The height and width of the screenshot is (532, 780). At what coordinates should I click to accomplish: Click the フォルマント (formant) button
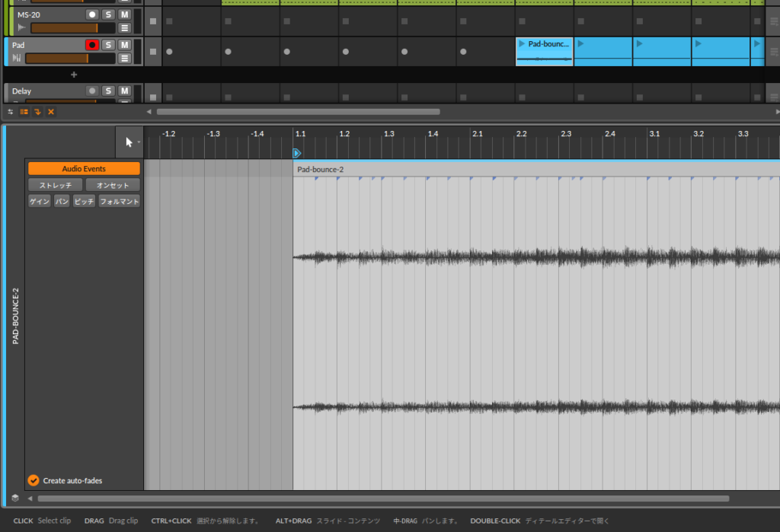coord(119,201)
